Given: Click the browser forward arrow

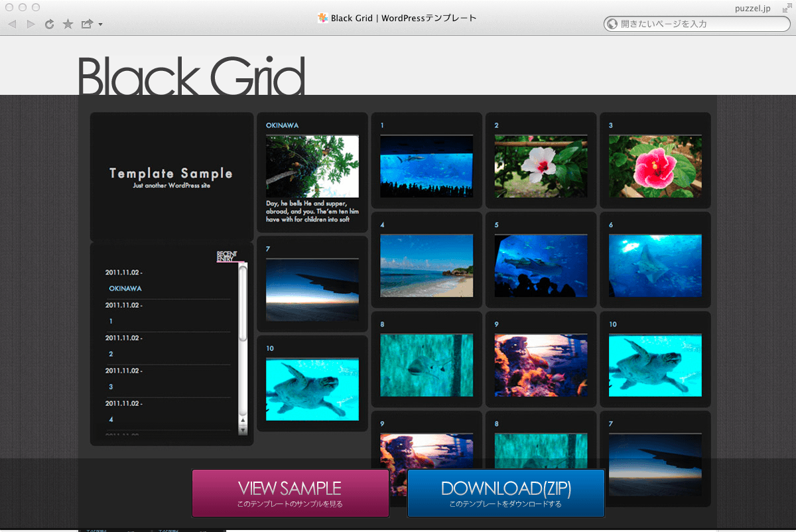Looking at the screenshot, I should (31, 25).
